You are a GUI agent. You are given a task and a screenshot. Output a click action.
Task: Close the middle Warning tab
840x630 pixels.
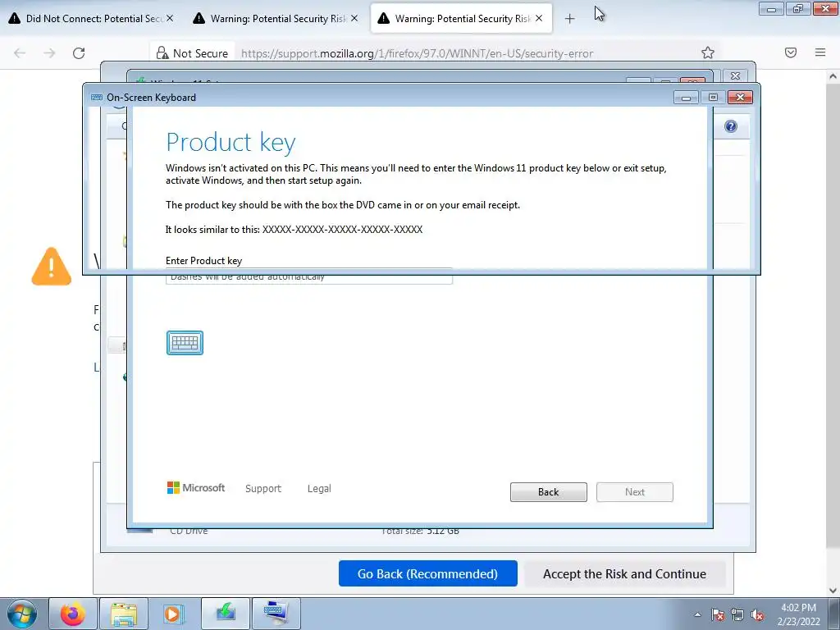354,18
